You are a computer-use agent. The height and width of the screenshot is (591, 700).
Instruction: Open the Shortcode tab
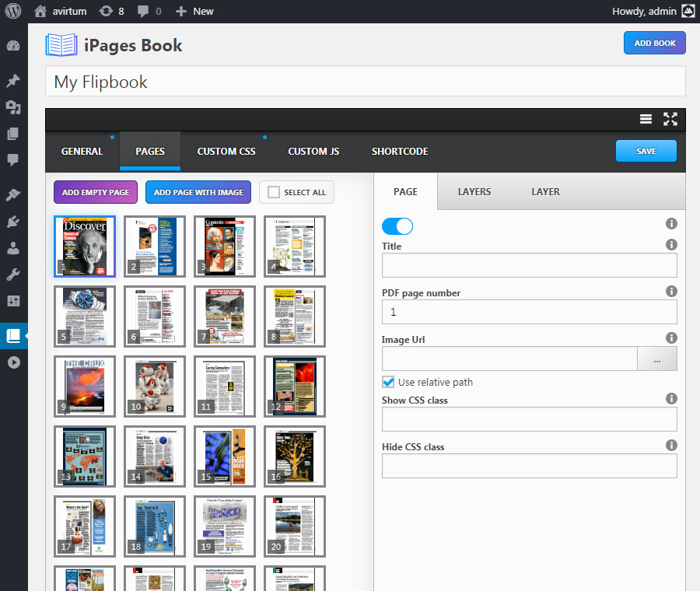click(x=400, y=152)
